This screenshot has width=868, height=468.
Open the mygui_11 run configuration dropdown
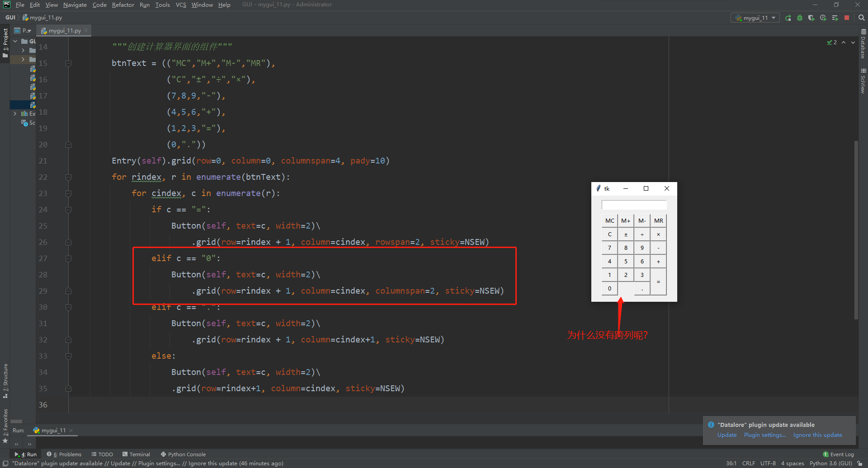pos(755,18)
